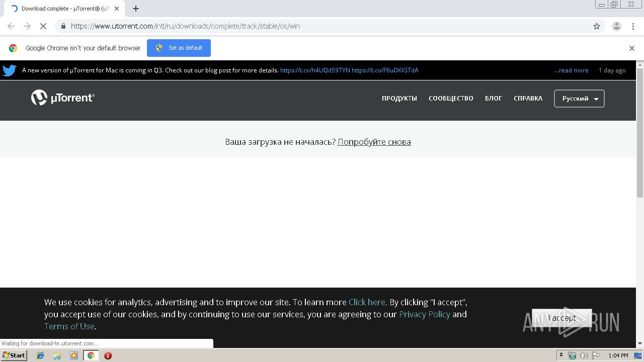This screenshot has height=362, width=644.
Task: Go back to the previous page
Action: coord(11,26)
